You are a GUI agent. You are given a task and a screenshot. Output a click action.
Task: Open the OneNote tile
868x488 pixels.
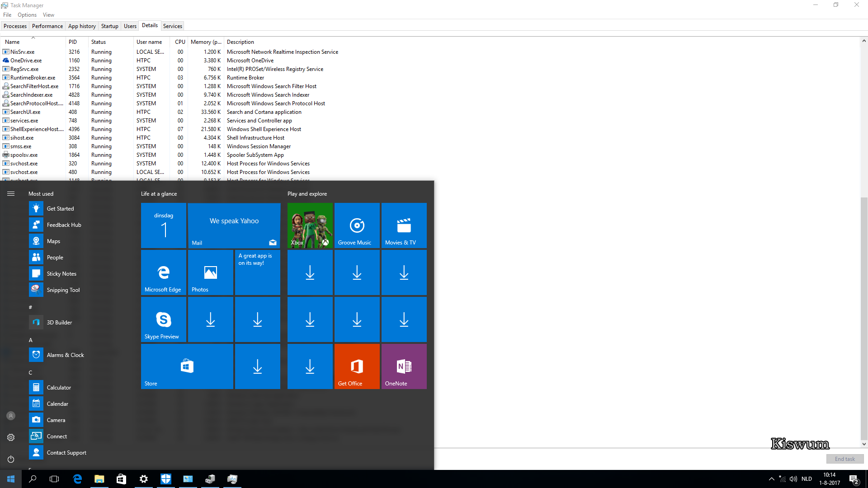[x=404, y=366]
